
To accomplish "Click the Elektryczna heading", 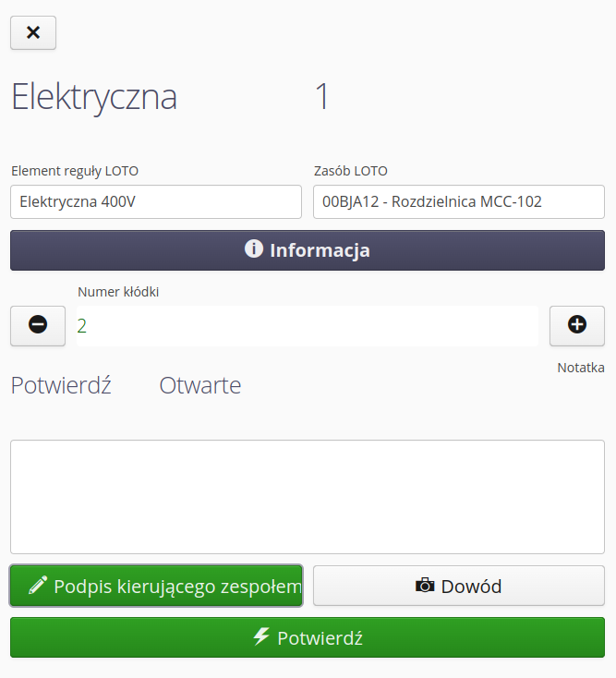I will (94, 97).
